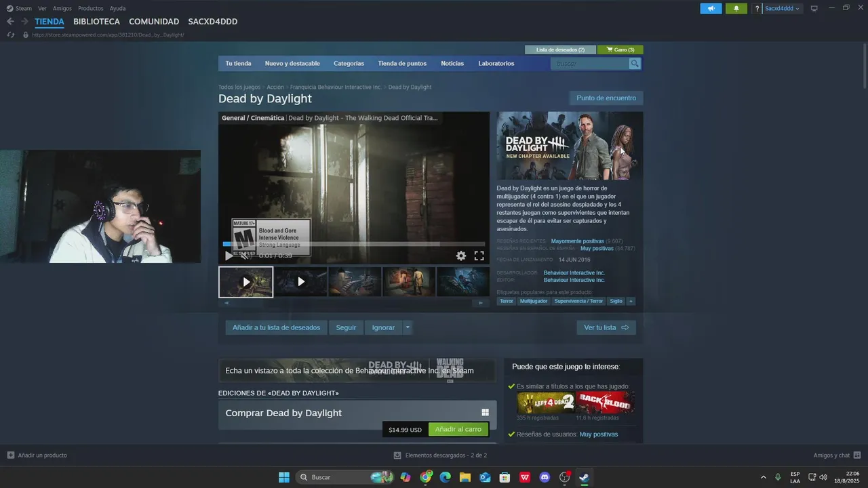Open Windows Start menu
Screen dimensions: 868x488
click(x=284, y=477)
